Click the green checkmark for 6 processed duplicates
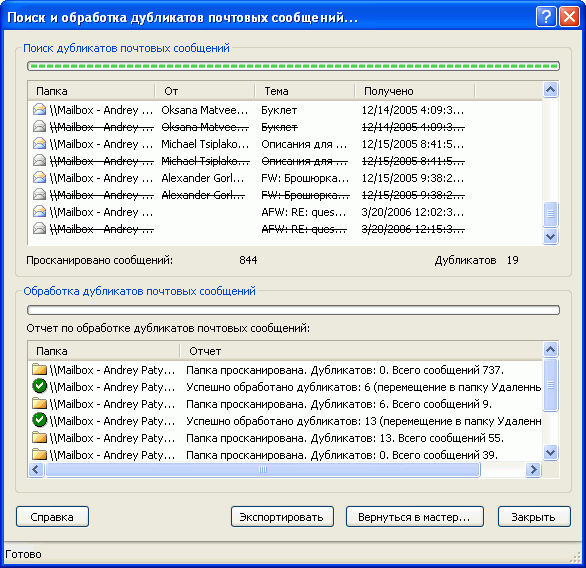Screen dimensions: 586x568 39,386
